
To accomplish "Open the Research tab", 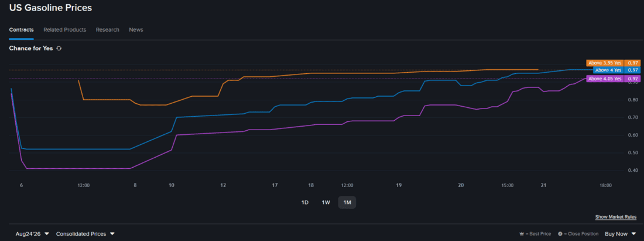I will click(108, 29).
